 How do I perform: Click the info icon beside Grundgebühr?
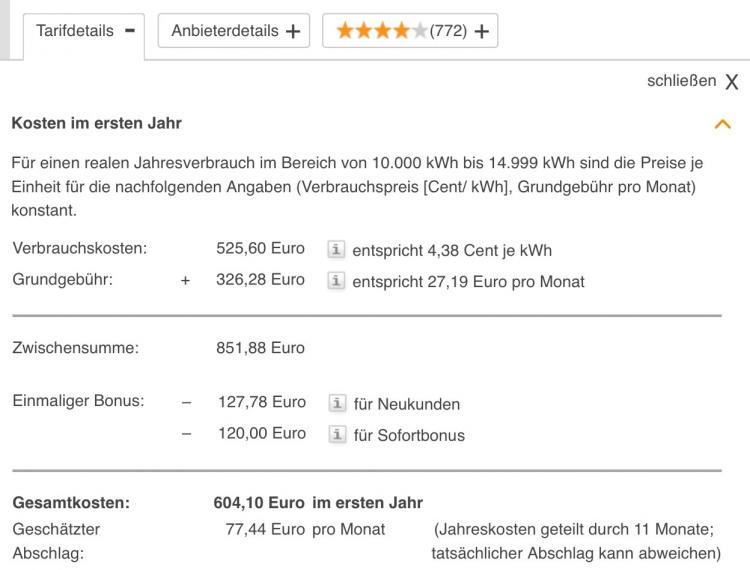336,281
